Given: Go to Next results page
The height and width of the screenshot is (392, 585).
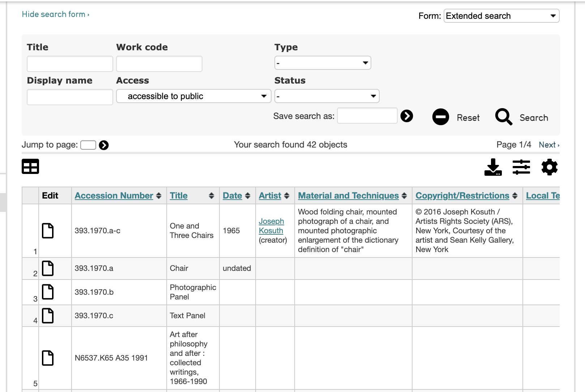Looking at the screenshot, I should 549,145.
